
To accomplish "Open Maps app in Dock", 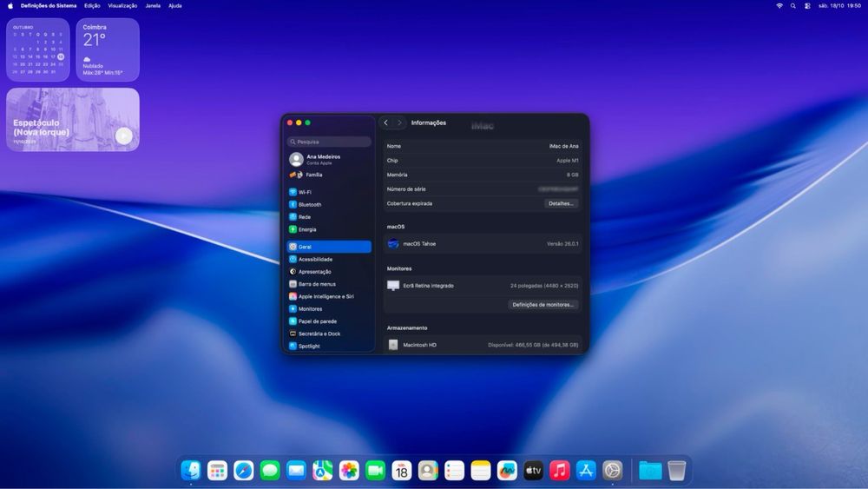I will click(322, 470).
